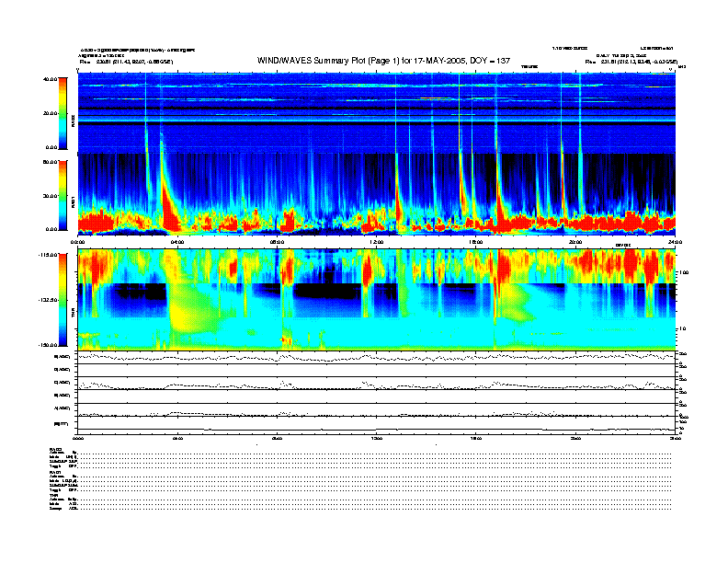The image size is (728, 563).
Task: Click the yellow-green emission near 04:00 in TNR
Action: tap(193, 309)
